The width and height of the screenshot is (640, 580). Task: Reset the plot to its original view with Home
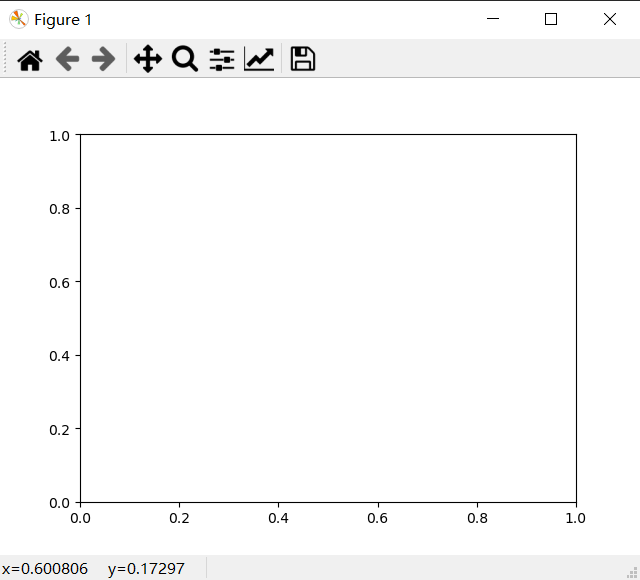tap(30, 60)
